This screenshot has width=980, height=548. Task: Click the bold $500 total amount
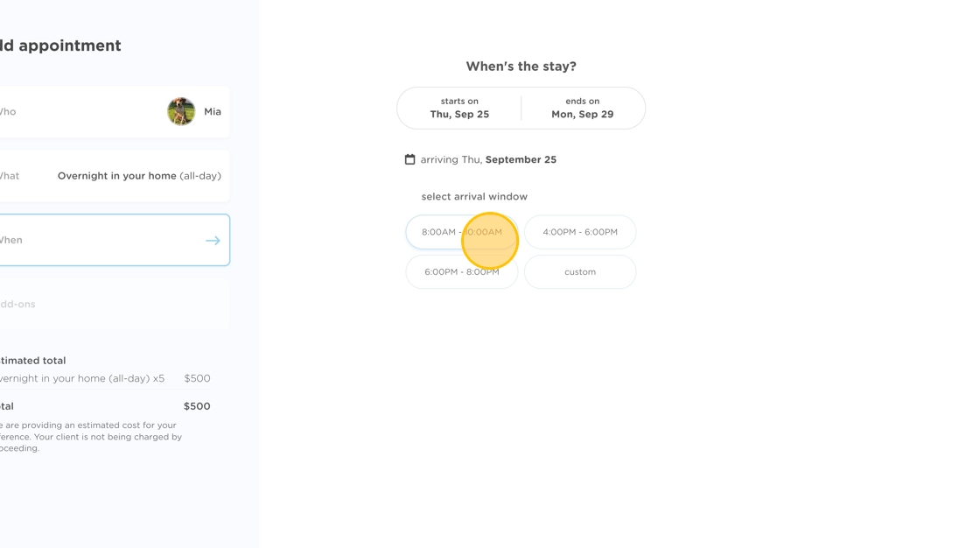(x=197, y=406)
